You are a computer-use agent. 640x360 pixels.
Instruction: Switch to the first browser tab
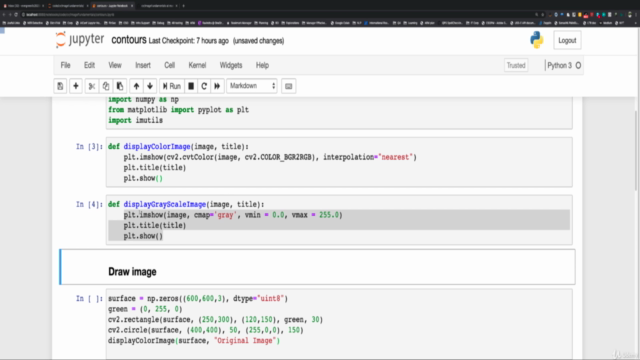coord(23,6)
